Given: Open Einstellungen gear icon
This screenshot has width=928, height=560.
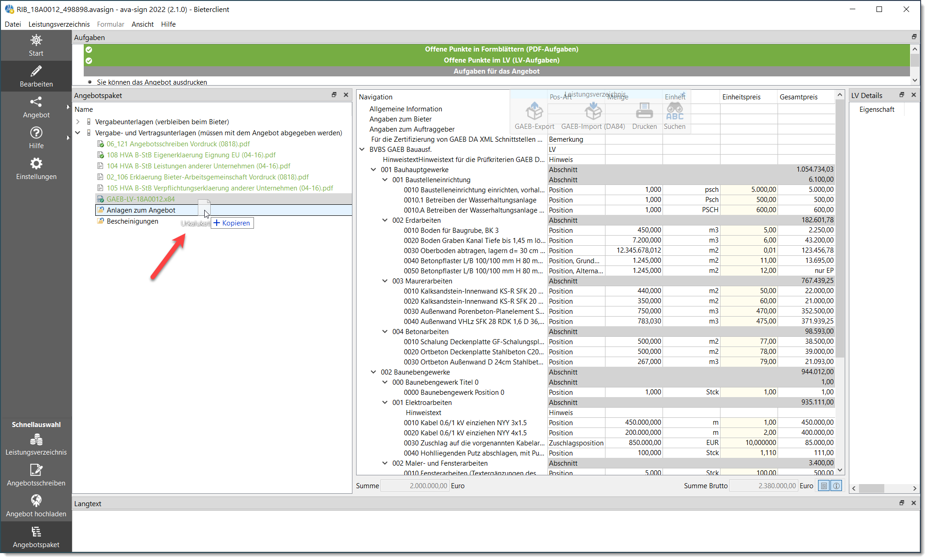Looking at the screenshot, I should pyautogui.click(x=36, y=164).
